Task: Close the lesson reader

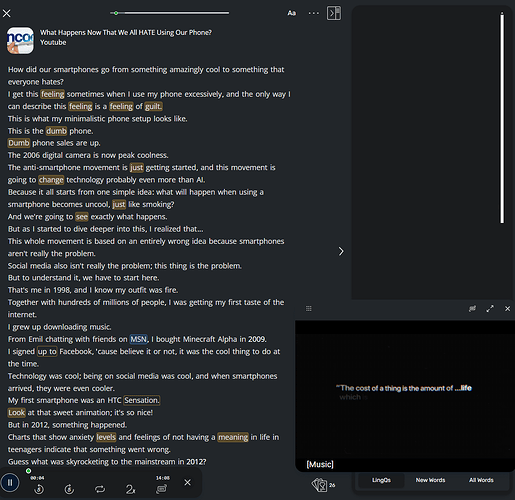Action: (7, 13)
